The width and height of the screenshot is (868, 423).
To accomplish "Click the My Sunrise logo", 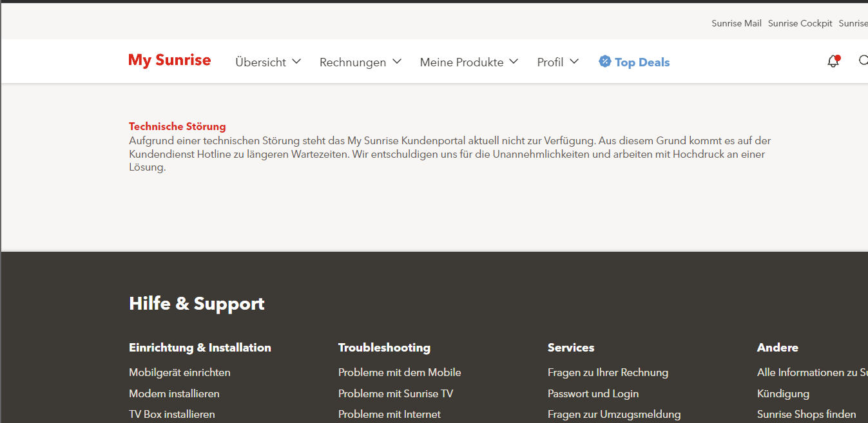I will pyautogui.click(x=169, y=61).
